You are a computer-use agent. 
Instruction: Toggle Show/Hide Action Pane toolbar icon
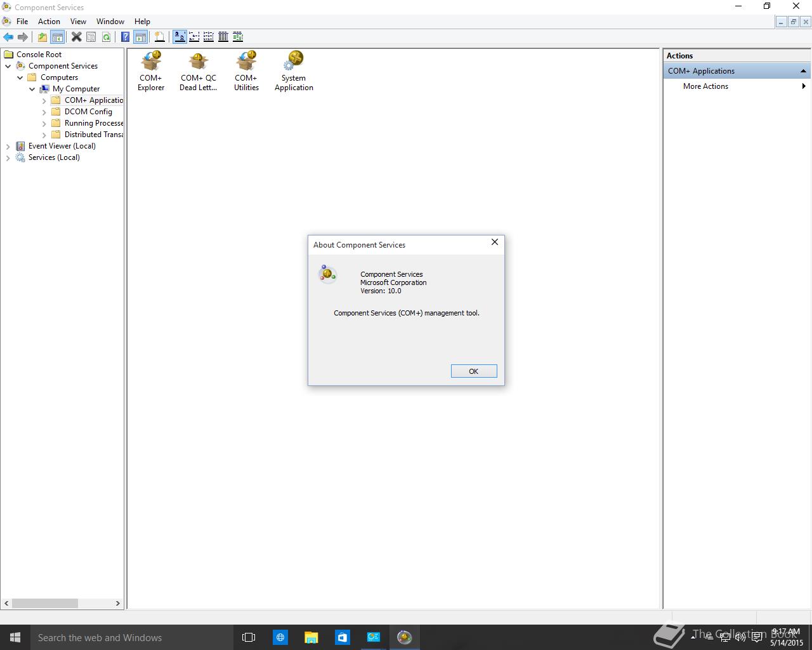click(x=140, y=37)
